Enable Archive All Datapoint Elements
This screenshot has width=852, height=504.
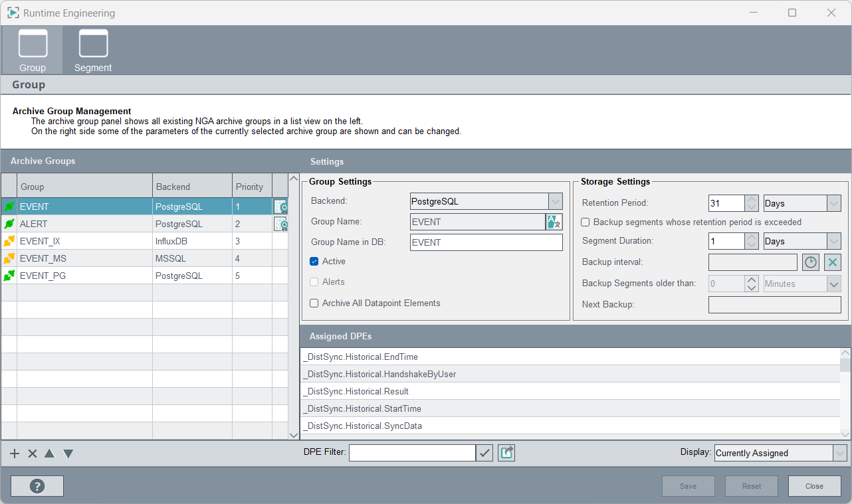314,303
